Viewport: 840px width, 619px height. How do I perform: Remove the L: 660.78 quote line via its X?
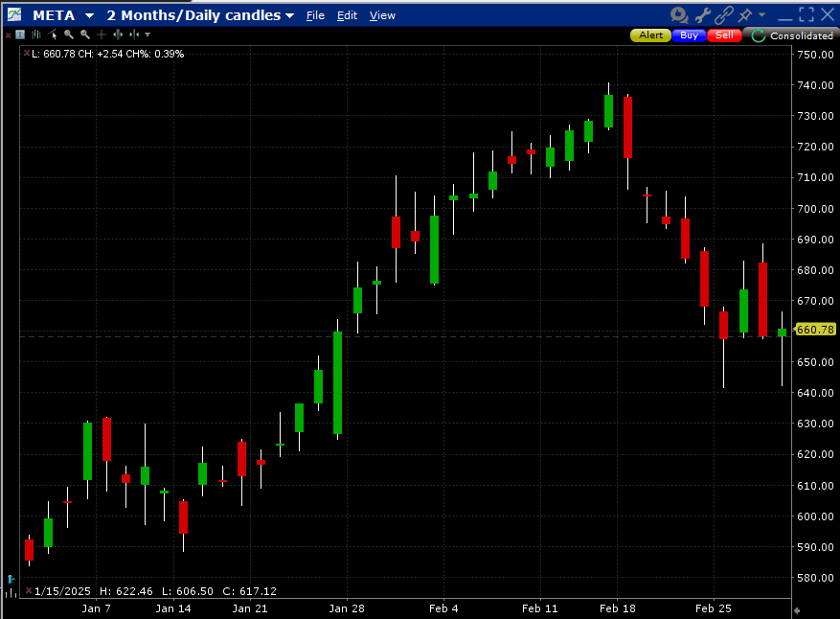point(26,53)
